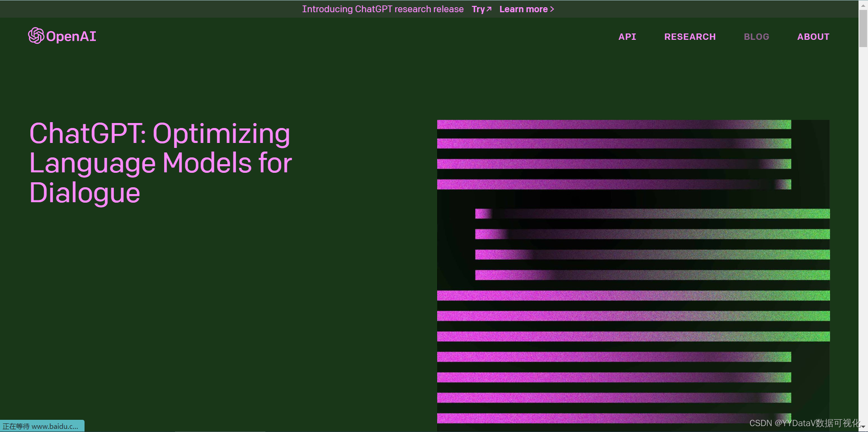Click the vertical scrollbar thumb
The image size is (868, 432).
click(x=863, y=28)
